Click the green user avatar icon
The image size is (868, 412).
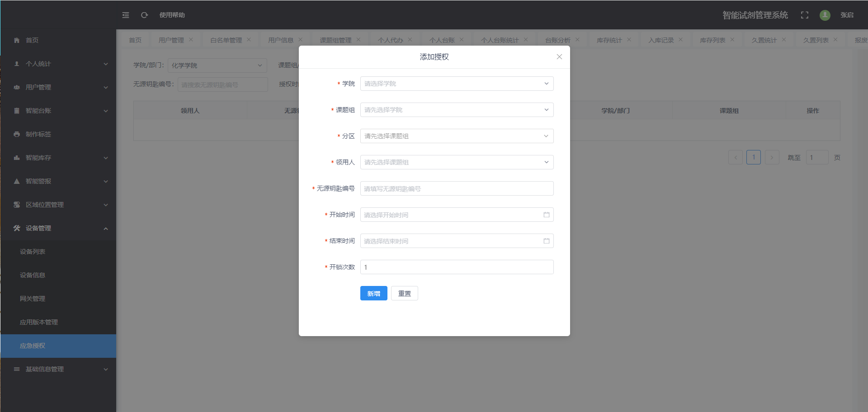pos(825,15)
